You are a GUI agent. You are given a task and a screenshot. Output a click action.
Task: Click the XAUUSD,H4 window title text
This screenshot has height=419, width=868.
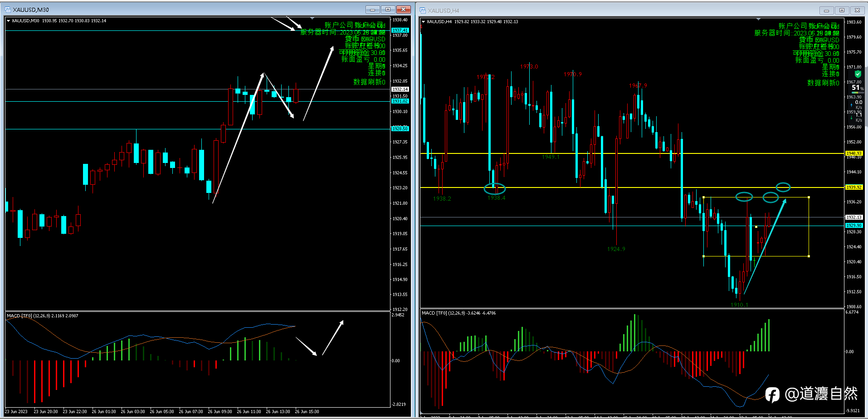(444, 10)
